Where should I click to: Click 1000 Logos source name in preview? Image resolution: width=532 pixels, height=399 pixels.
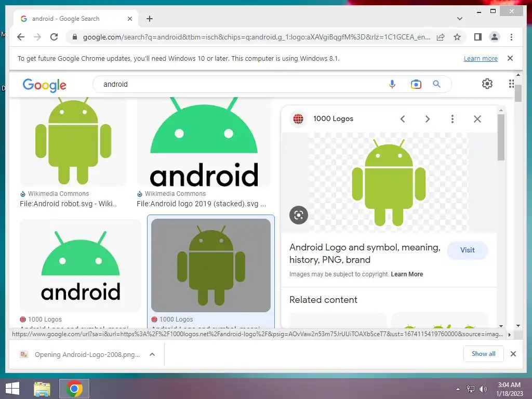point(333,119)
